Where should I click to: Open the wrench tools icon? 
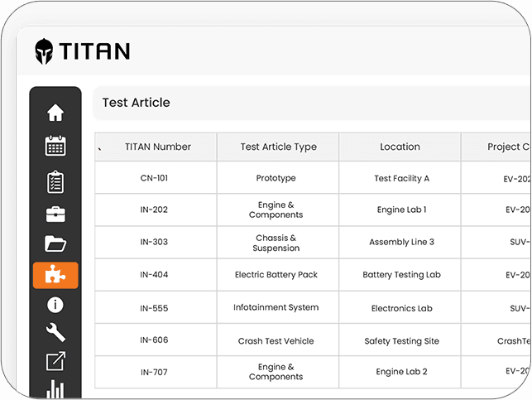coord(55,332)
